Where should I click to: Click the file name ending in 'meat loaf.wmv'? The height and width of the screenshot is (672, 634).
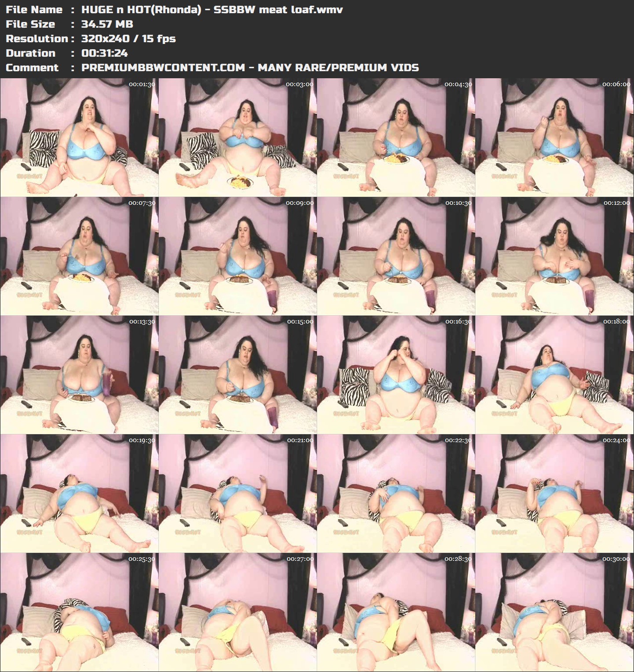pos(212,10)
